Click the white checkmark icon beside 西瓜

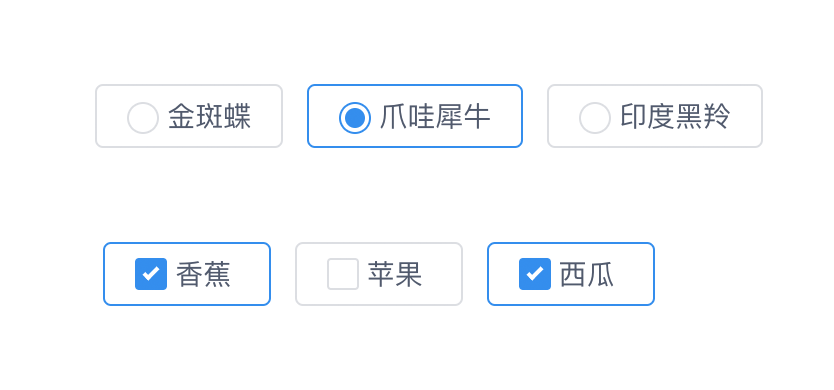point(535,273)
